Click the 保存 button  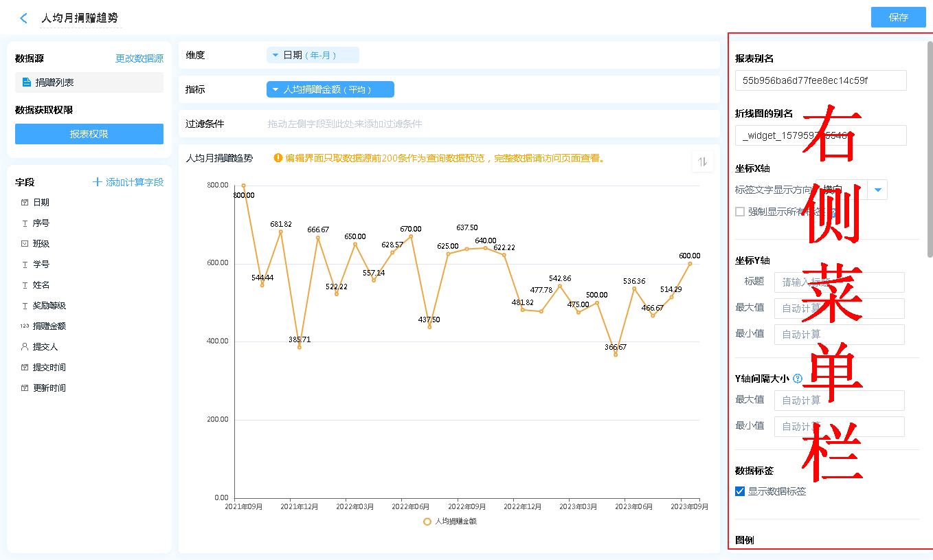click(898, 17)
